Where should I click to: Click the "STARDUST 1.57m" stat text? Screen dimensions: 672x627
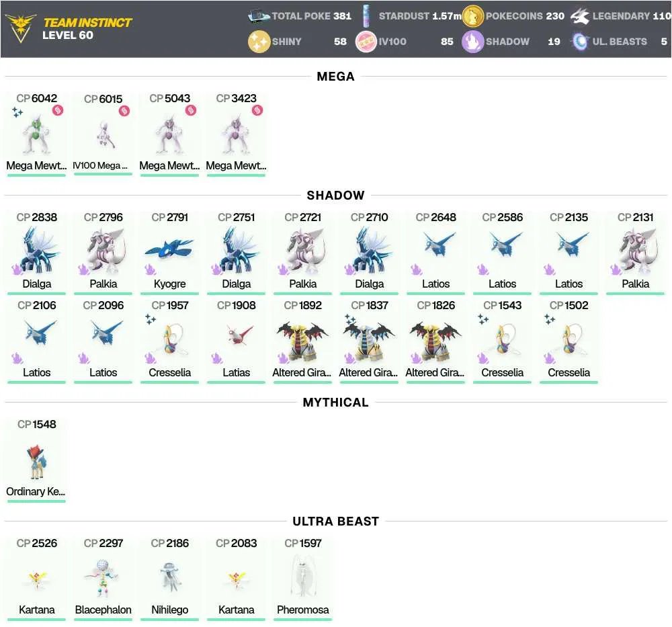[420, 16]
